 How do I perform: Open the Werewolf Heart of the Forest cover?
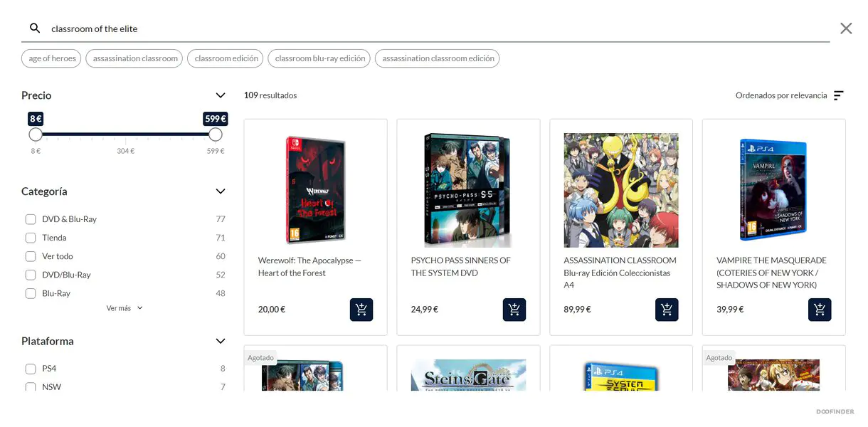(315, 190)
